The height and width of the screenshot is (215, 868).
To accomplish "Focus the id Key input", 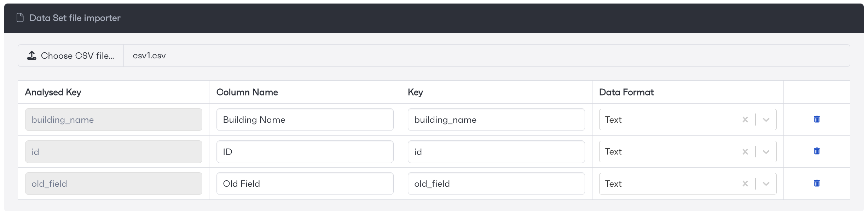I will point(496,152).
